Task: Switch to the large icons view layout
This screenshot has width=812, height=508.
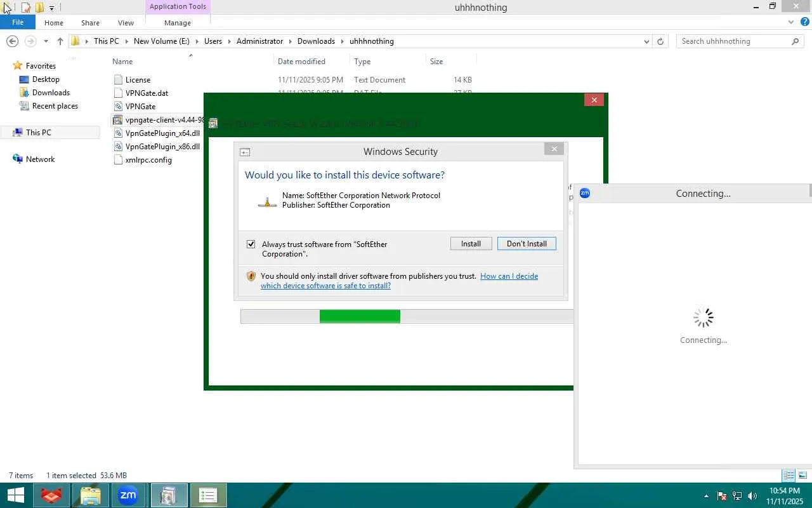Action: [x=802, y=476]
